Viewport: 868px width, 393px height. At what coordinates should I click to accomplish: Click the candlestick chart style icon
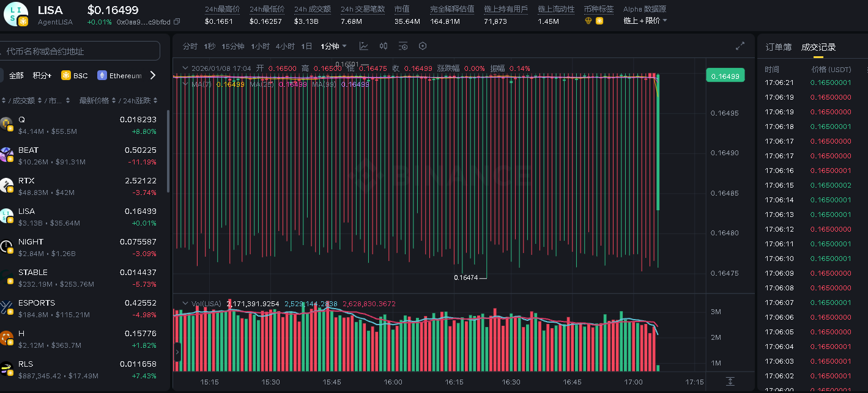[x=384, y=46]
